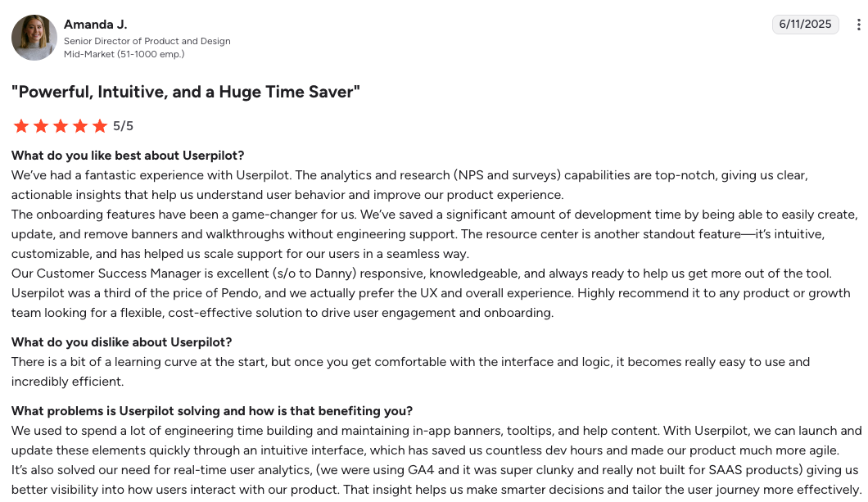The image size is (868, 502).
Task: Click the "What problems is Userpilot solving" heading
Action: point(212,411)
